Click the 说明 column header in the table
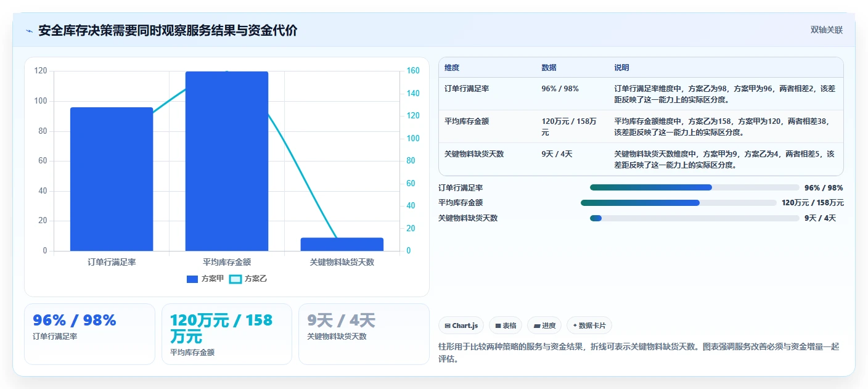 [x=621, y=68]
